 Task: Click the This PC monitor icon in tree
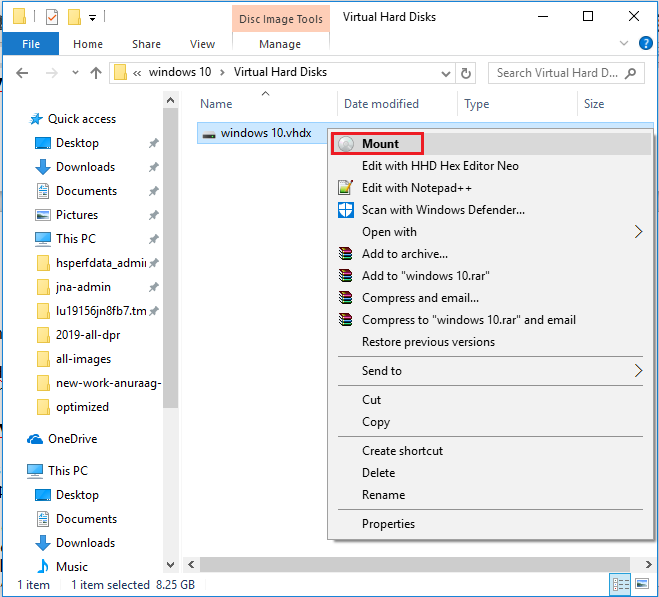pos(35,471)
